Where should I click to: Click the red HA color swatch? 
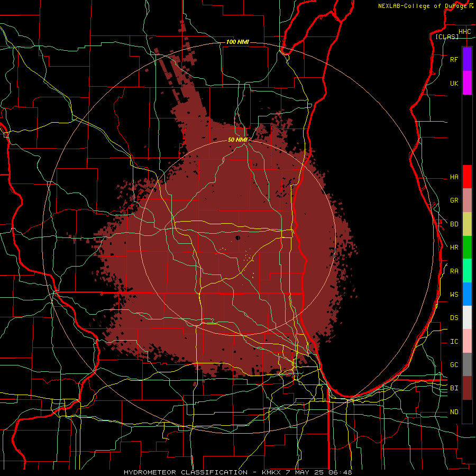467,177
